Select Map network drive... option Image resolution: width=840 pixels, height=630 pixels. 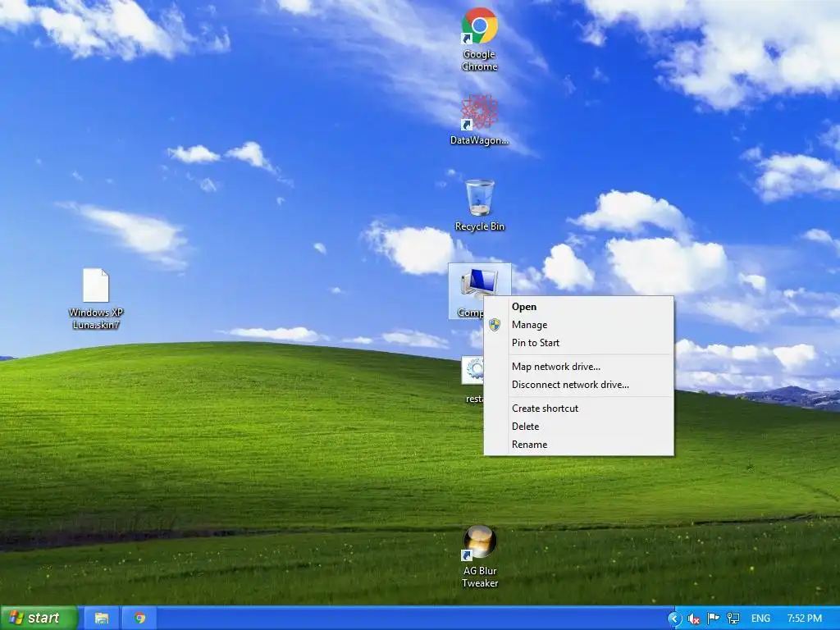578,367
